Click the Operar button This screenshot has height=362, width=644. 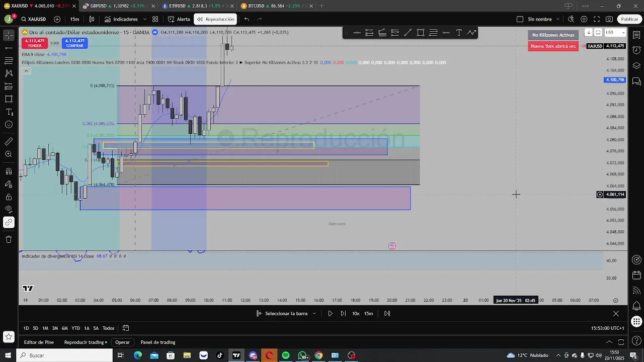122,342
